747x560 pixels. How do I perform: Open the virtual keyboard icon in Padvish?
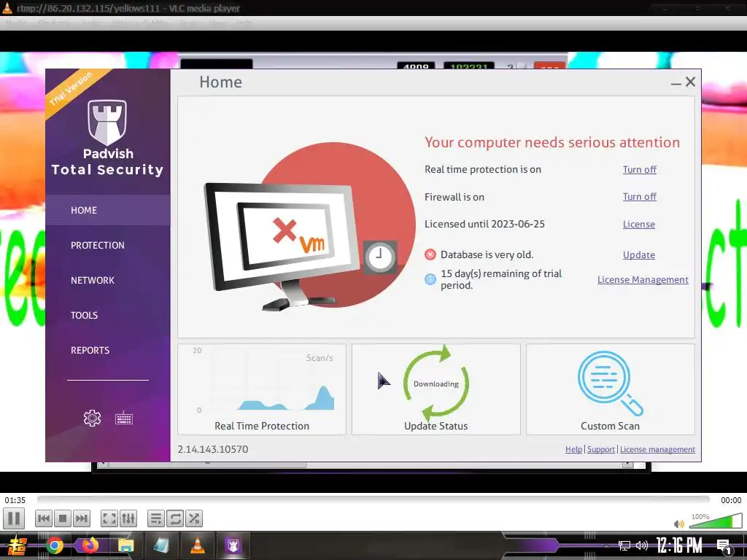pos(124,418)
